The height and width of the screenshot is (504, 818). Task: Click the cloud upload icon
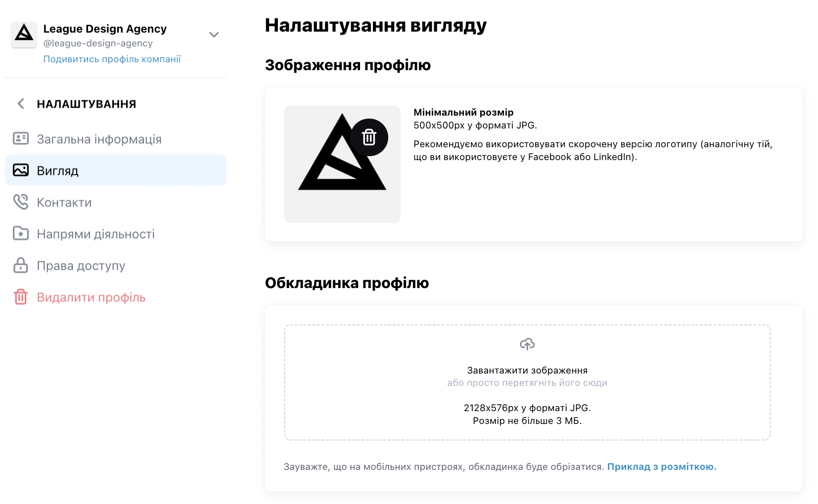(527, 344)
